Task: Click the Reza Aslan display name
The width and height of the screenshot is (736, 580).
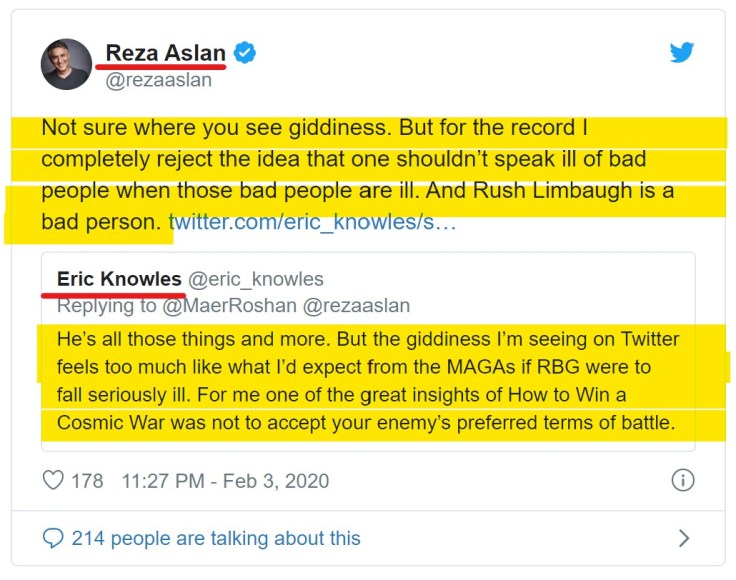Action: [x=166, y=52]
